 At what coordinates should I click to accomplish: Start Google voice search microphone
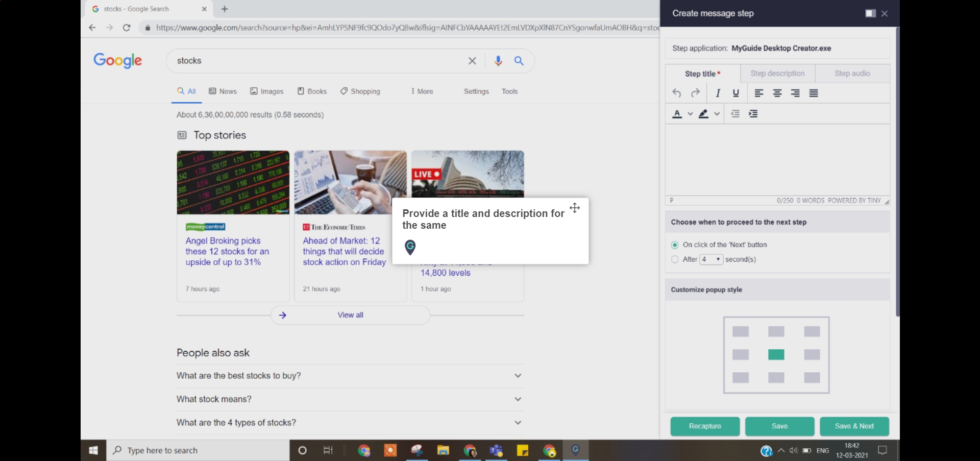[498, 61]
